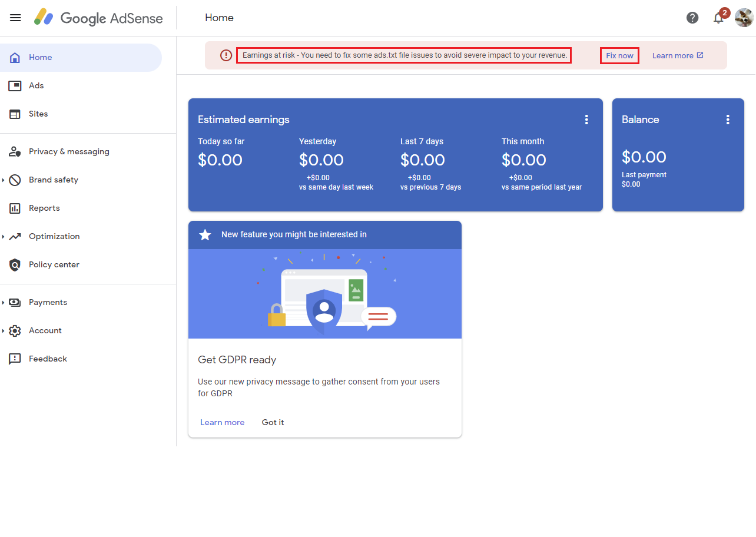Screen dimensions: 756x537
Task: Dismiss GDPR card with Got it
Action: (273, 422)
